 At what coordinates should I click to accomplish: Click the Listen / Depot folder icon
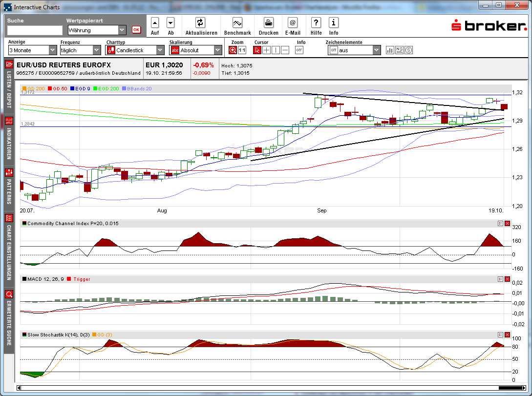[x=9, y=64]
